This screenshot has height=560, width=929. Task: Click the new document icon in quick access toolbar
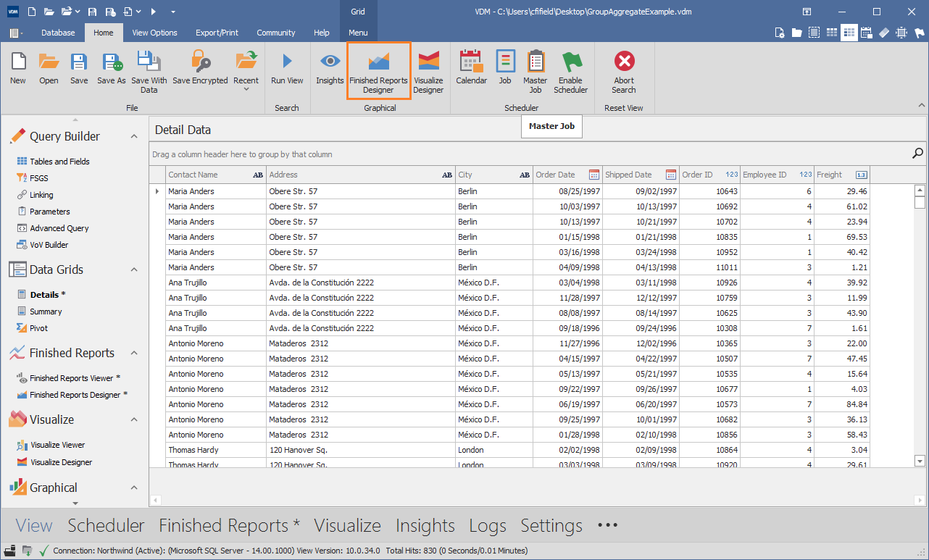(x=30, y=12)
